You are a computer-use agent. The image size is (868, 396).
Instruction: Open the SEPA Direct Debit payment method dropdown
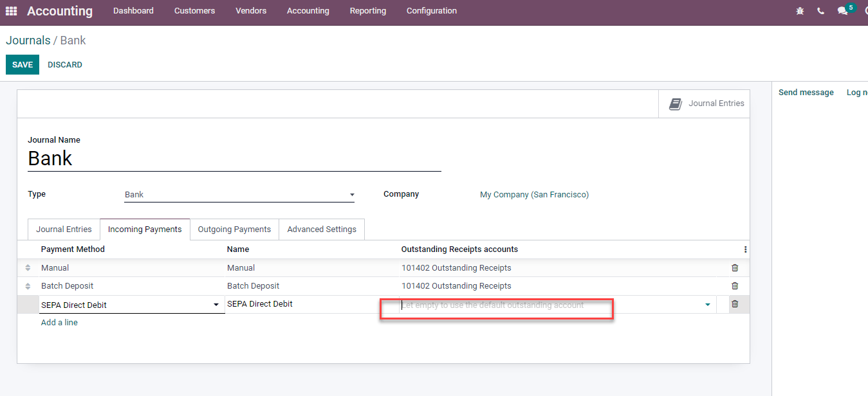point(216,304)
